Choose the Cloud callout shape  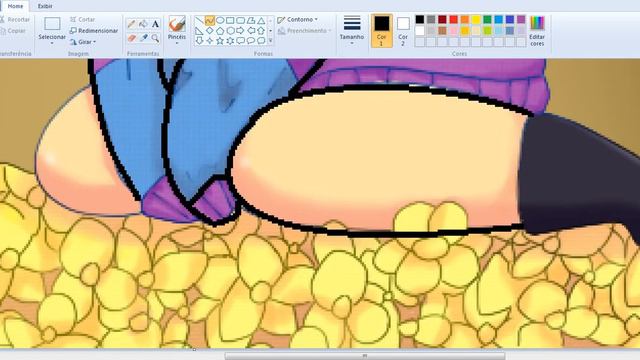coord(261,40)
